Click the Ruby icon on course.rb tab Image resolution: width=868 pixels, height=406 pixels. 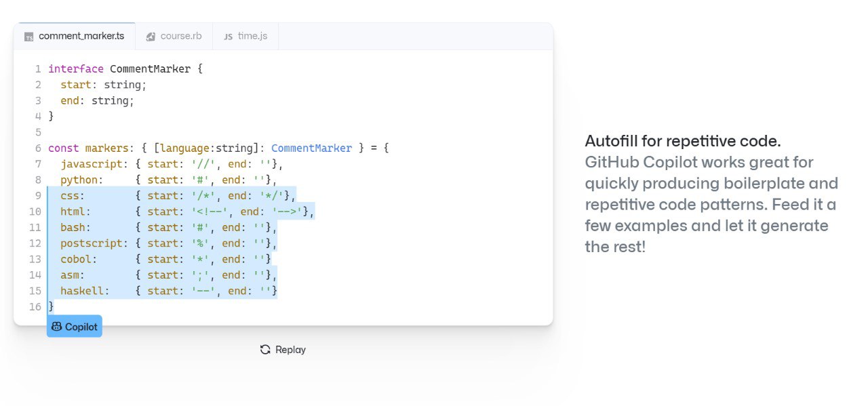coord(151,37)
